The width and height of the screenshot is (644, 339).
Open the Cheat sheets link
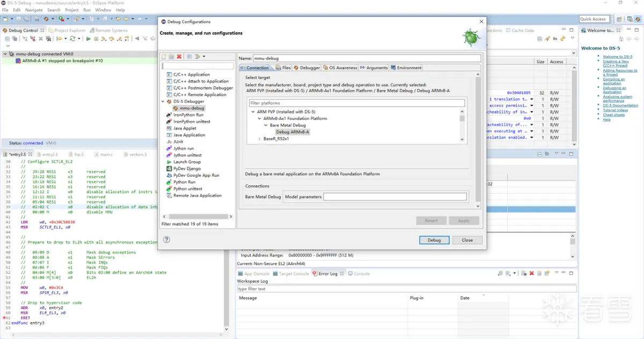pos(613,115)
